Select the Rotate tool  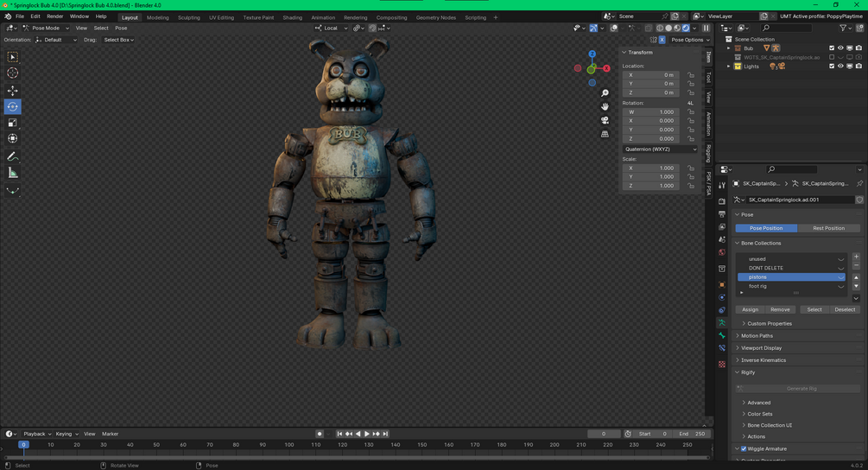(x=12, y=106)
